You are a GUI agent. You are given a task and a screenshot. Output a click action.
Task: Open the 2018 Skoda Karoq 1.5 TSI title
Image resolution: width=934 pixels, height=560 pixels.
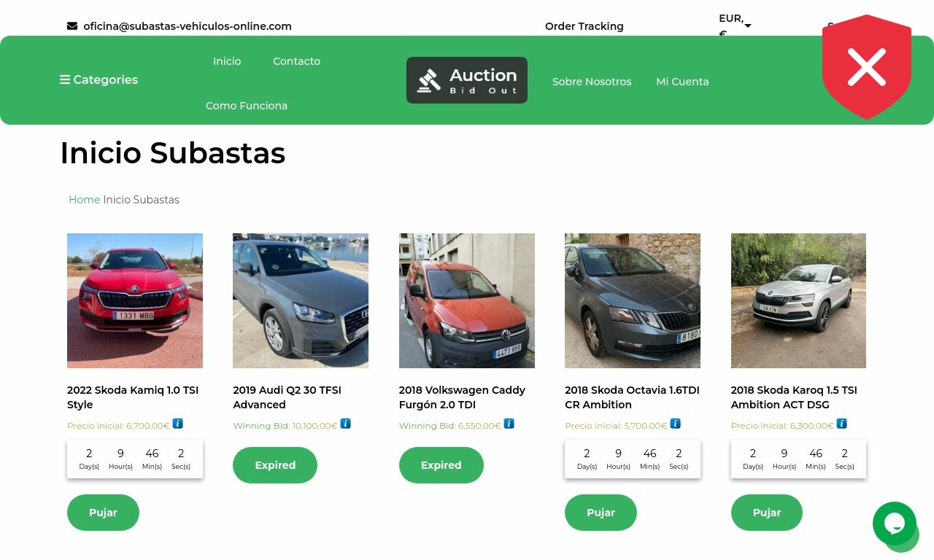[794, 397]
